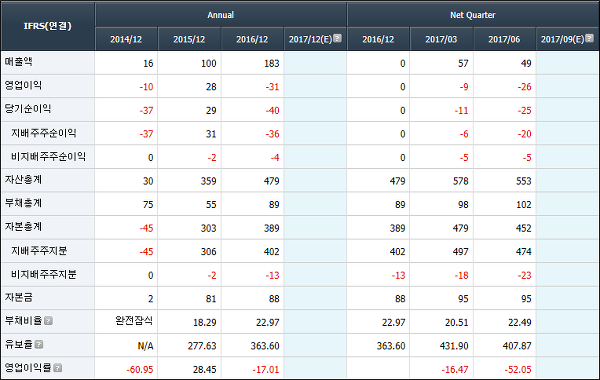Click 부채비율 value 18.29
Image resolution: width=600 pixels, height=380 pixels.
[x=205, y=323]
